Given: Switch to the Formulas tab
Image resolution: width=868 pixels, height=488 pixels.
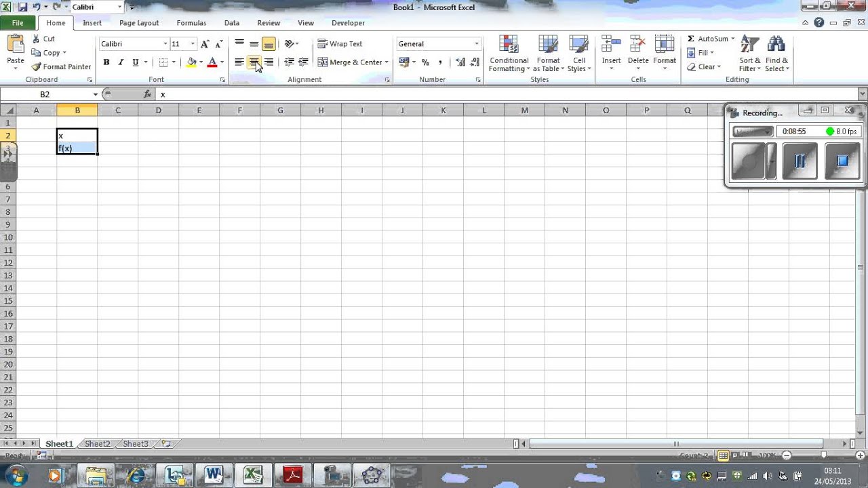Looking at the screenshot, I should (x=191, y=23).
